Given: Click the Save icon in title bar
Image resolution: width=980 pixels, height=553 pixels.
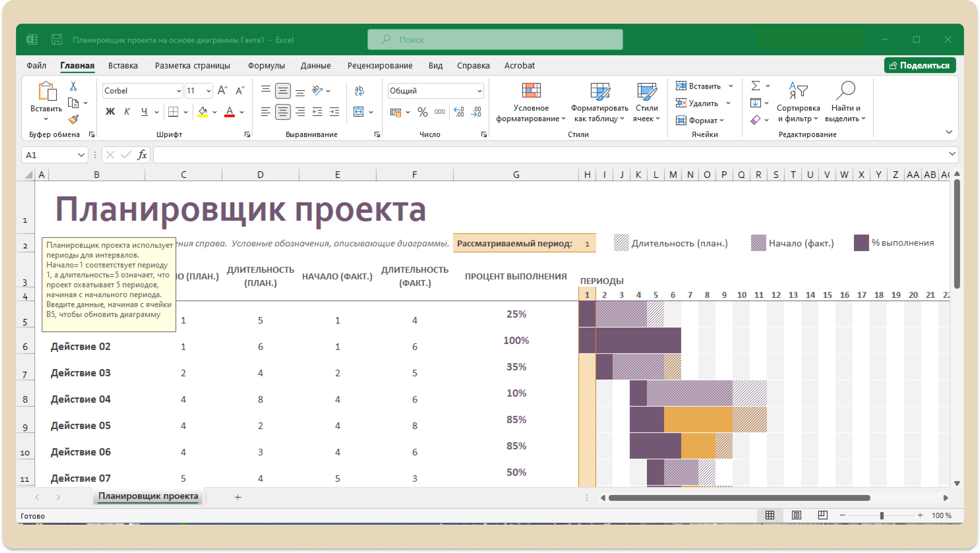Looking at the screenshot, I should tap(57, 40).
